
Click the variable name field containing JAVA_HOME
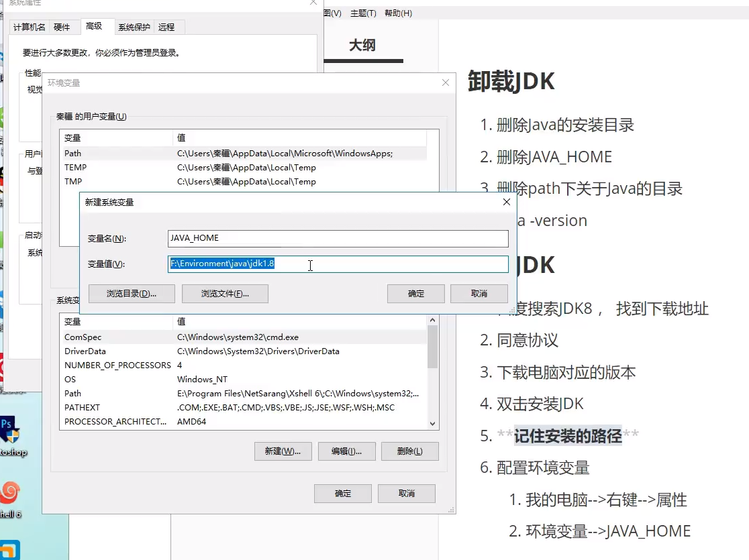point(338,238)
